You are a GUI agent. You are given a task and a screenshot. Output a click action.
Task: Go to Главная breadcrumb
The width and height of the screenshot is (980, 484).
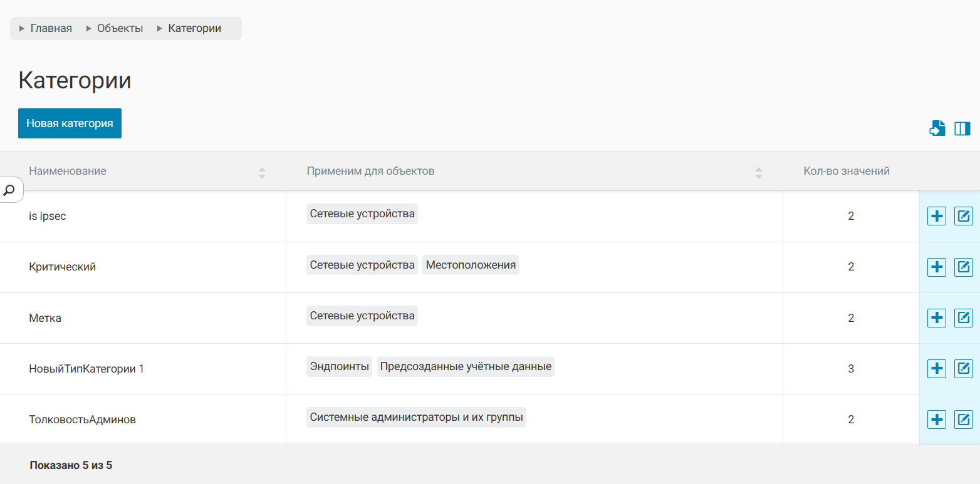(51, 28)
